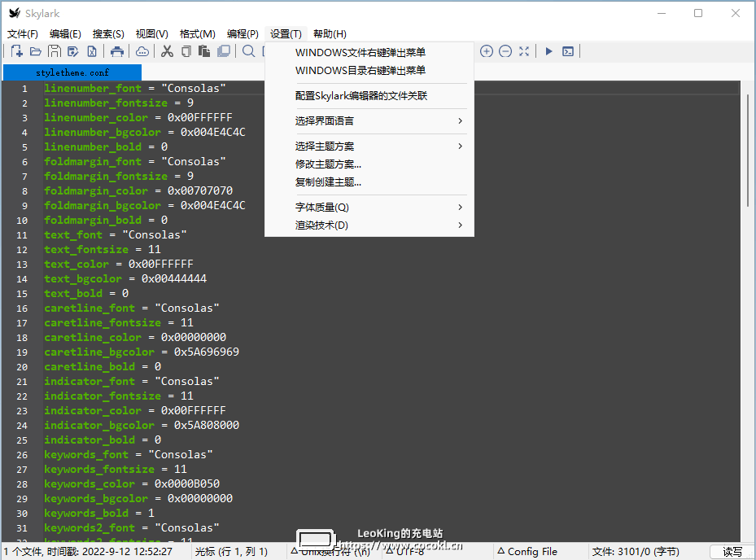
Task: Click the keywords_bgcolor value 0x00000000
Action: 200,498
